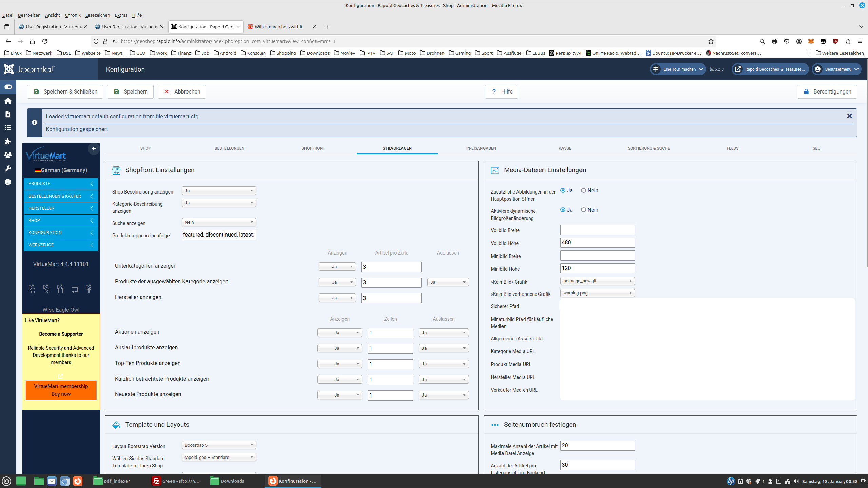Viewport: 868px width, 488px height.
Task: Open the Users icon in Joomla sidebar
Action: coord(8,155)
